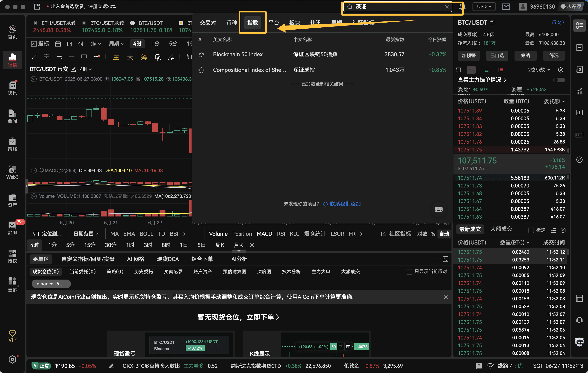The width and height of the screenshot is (588, 373).
Task: Click the chart replay rewind icon
Action: (81, 44)
